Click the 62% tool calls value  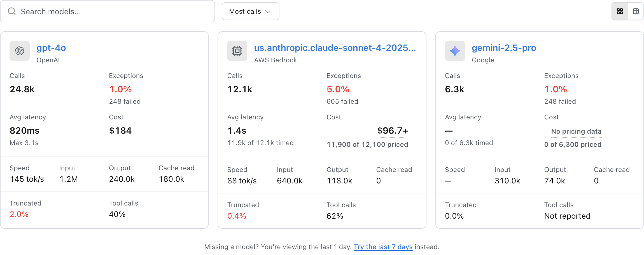(x=335, y=216)
